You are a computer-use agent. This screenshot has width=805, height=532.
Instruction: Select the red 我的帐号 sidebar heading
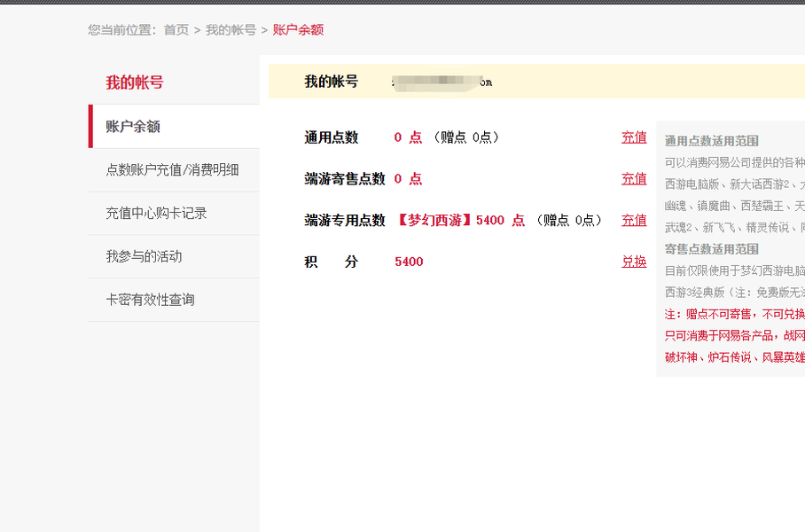[x=135, y=82]
